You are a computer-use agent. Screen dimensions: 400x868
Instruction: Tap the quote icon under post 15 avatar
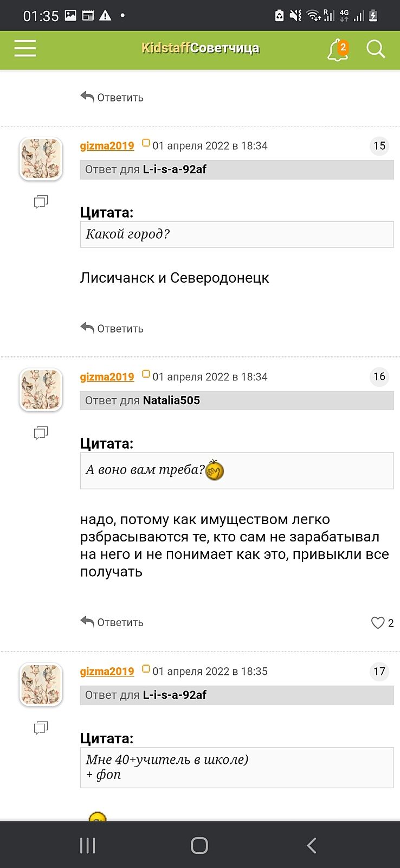[41, 202]
